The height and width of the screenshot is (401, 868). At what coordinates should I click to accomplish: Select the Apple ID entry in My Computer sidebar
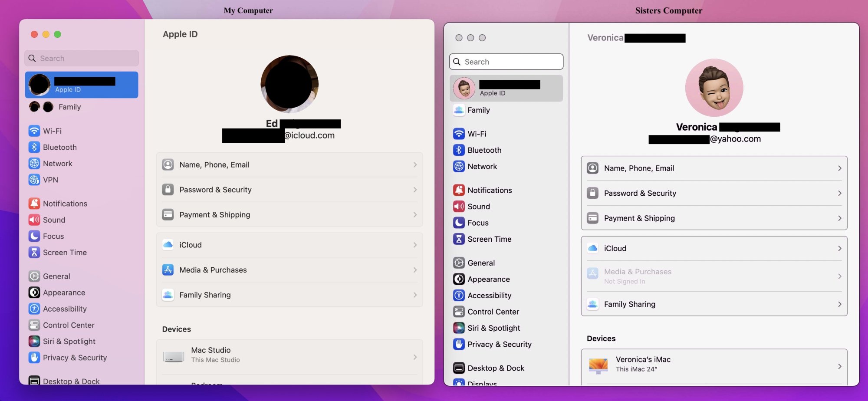pyautogui.click(x=82, y=85)
